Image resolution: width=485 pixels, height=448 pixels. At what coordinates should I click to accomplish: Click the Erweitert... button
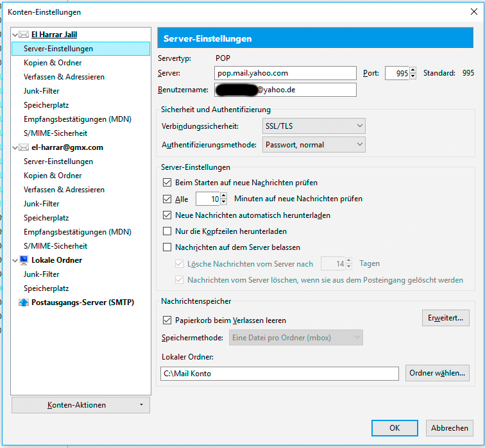pos(445,317)
